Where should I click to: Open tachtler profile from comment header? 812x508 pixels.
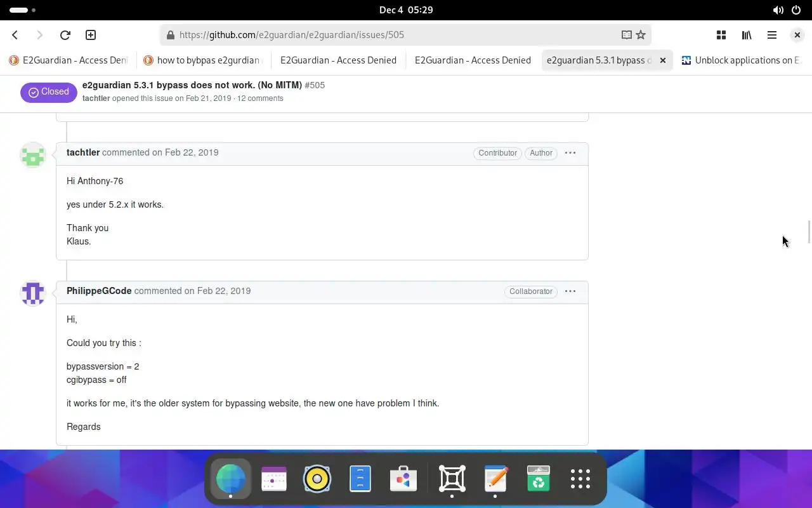tap(83, 152)
